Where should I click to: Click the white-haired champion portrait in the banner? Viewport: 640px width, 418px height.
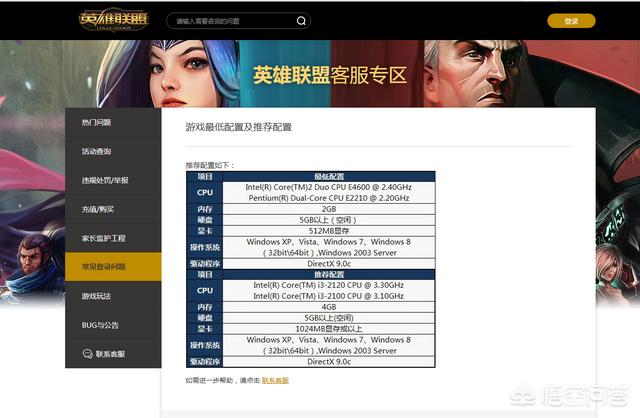click(x=473, y=73)
